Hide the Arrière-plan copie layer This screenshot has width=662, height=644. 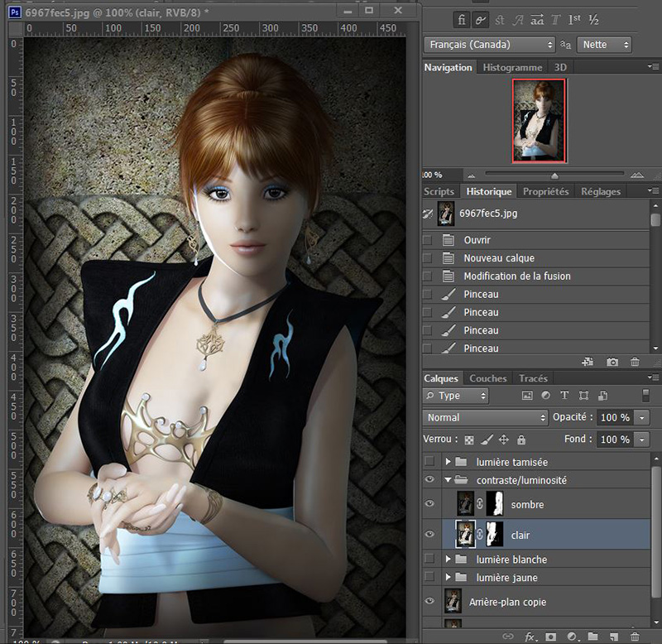(429, 602)
